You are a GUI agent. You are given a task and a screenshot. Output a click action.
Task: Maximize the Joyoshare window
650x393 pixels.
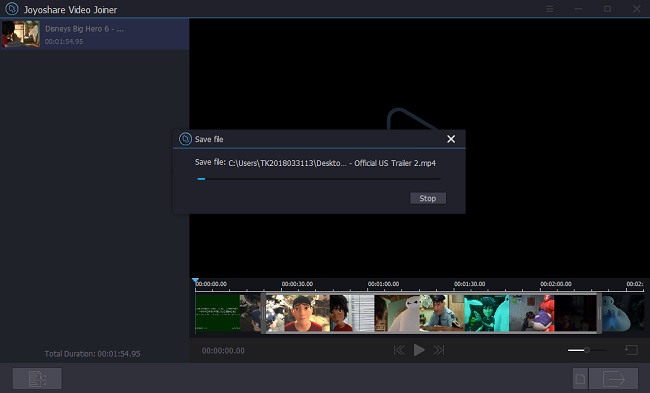pyautogui.click(x=607, y=9)
